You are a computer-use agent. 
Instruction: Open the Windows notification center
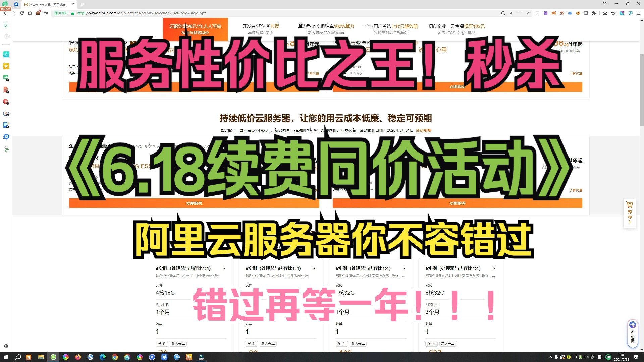(636, 357)
